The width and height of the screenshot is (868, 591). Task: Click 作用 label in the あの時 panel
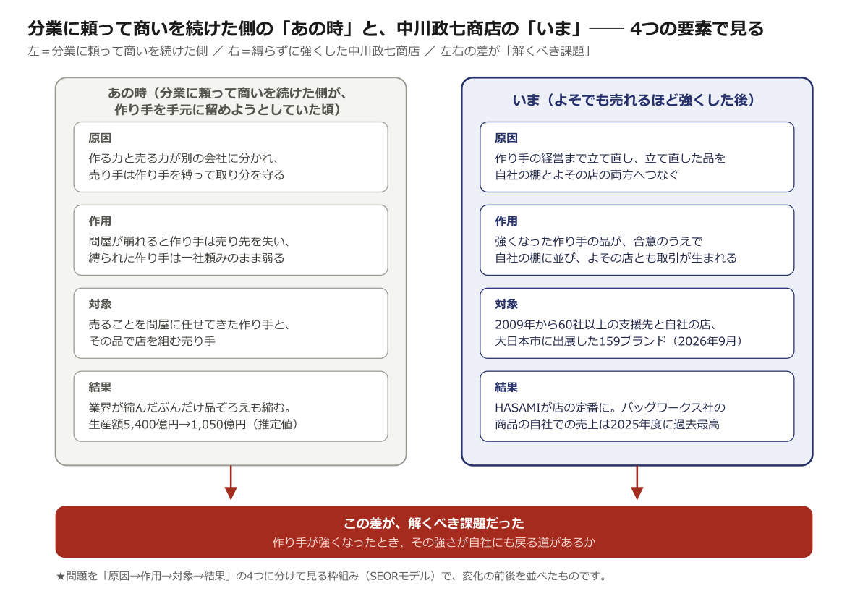pos(100,221)
